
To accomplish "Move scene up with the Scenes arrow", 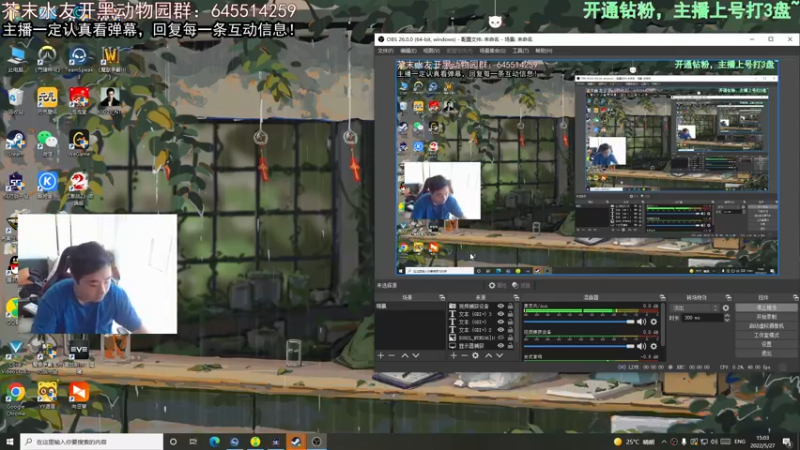I will [405, 356].
